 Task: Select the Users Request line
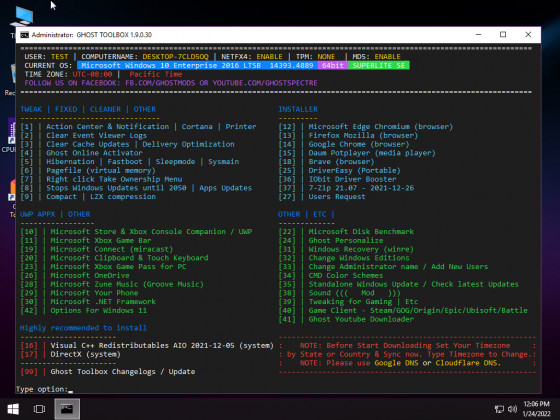pos(322,197)
